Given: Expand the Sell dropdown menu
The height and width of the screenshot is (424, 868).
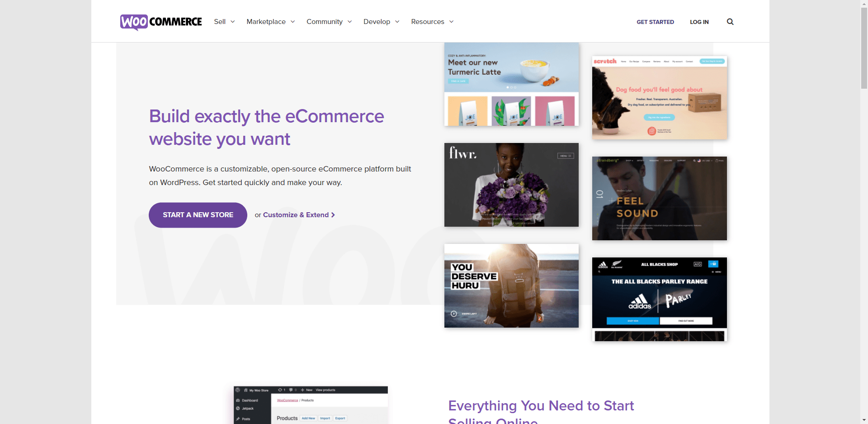Looking at the screenshot, I should coord(224,22).
